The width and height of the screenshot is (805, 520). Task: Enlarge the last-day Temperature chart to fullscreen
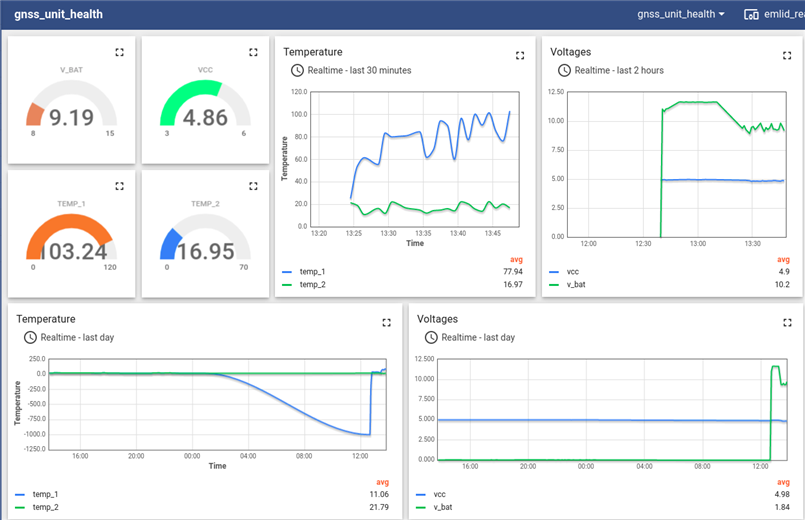pyautogui.click(x=387, y=322)
